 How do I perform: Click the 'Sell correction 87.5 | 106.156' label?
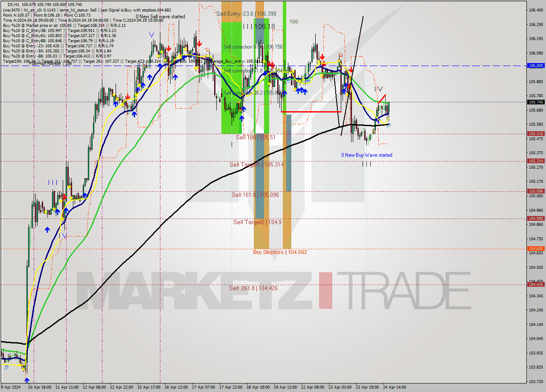[x=253, y=47]
